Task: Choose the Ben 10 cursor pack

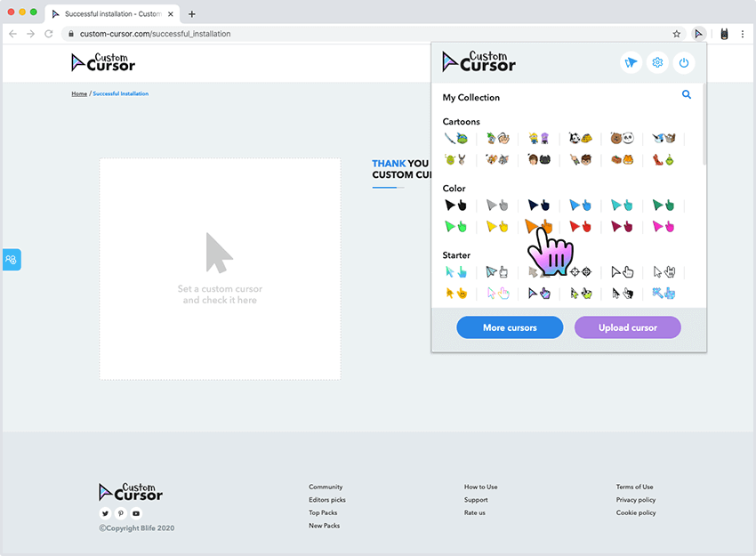Action: (x=581, y=159)
